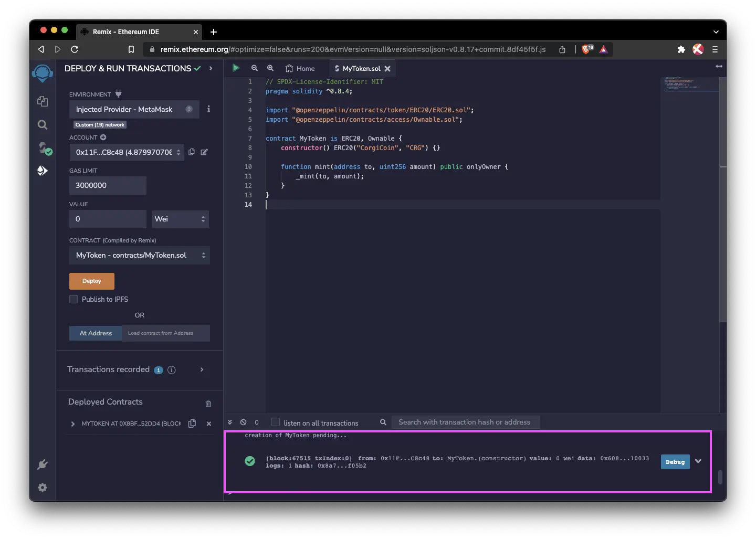Expand the Transactions recorded section
The image size is (756, 540).
coord(202,370)
